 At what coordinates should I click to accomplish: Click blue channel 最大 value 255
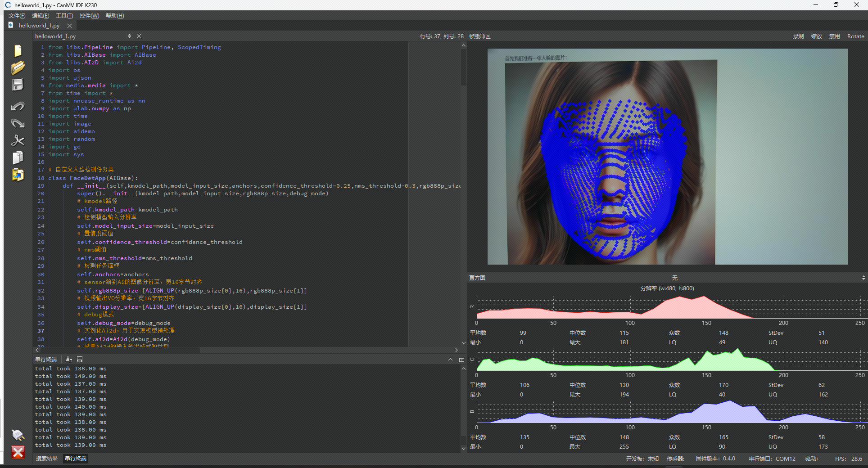(624, 447)
